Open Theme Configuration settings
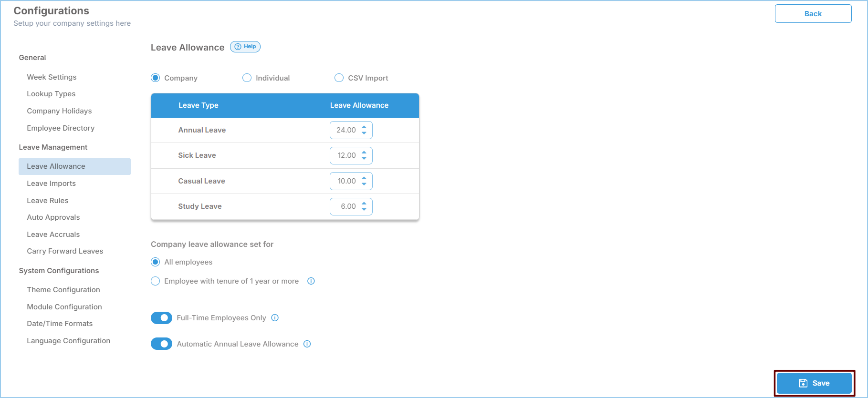 click(x=63, y=290)
